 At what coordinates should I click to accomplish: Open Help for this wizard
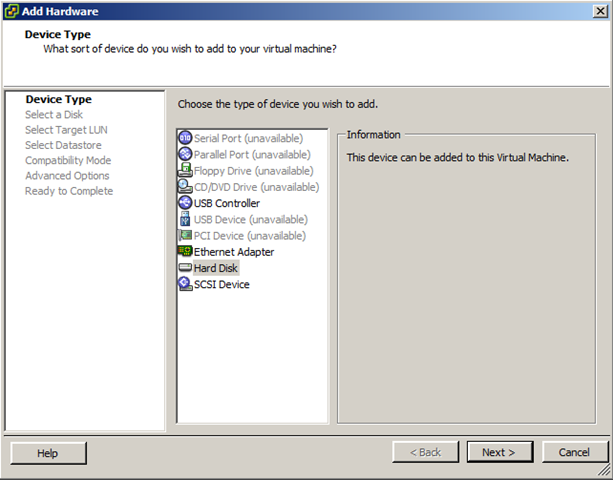[x=48, y=453]
